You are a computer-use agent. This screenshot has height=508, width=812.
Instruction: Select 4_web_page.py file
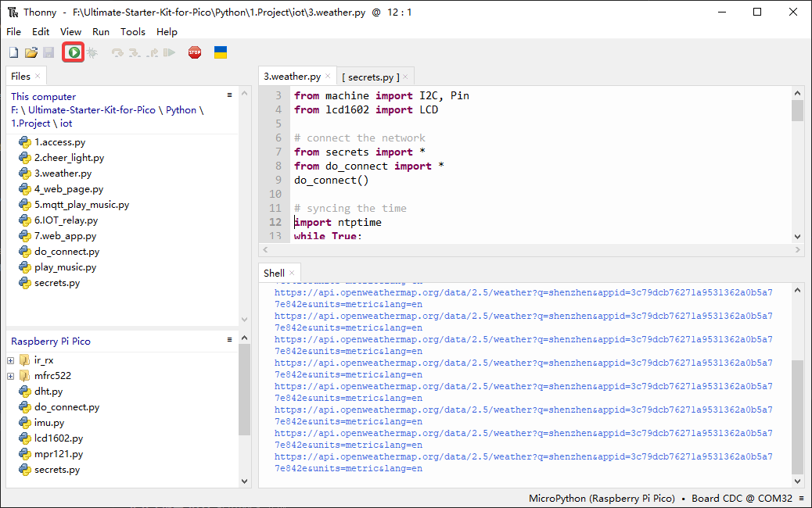[68, 189]
